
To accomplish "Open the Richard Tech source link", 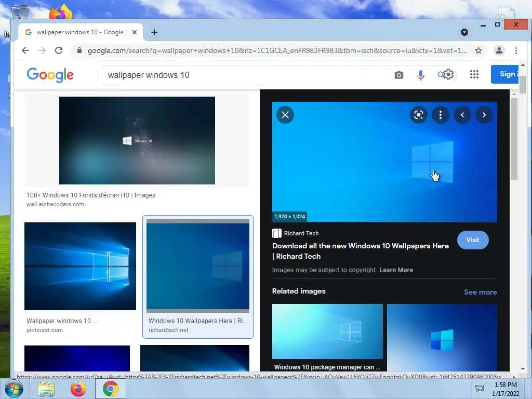I will [x=296, y=233].
